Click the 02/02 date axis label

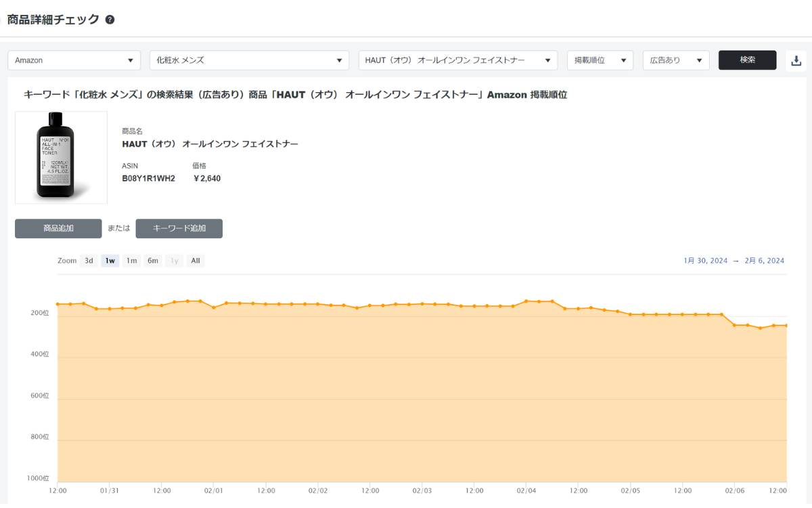pos(318,490)
